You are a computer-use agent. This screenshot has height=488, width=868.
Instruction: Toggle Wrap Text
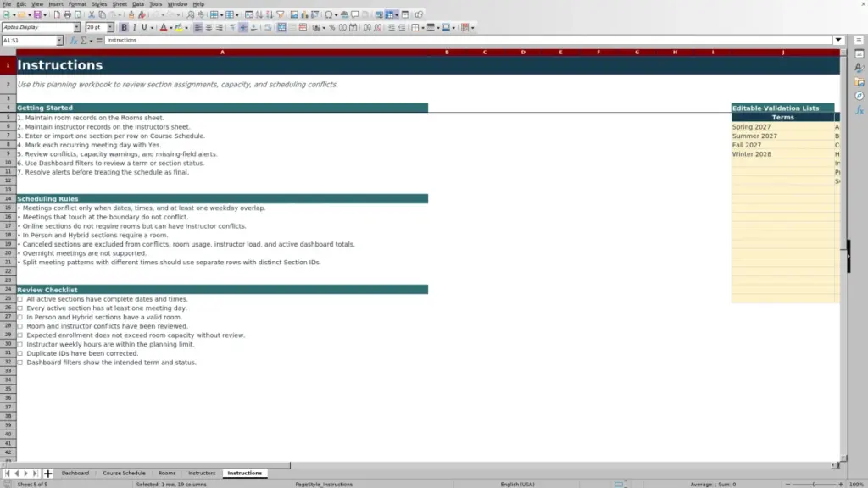point(268,28)
